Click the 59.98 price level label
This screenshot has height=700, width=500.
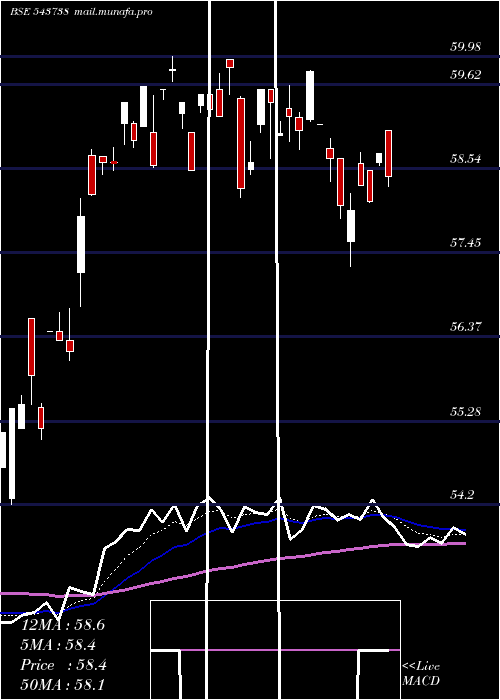coord(465,47)
